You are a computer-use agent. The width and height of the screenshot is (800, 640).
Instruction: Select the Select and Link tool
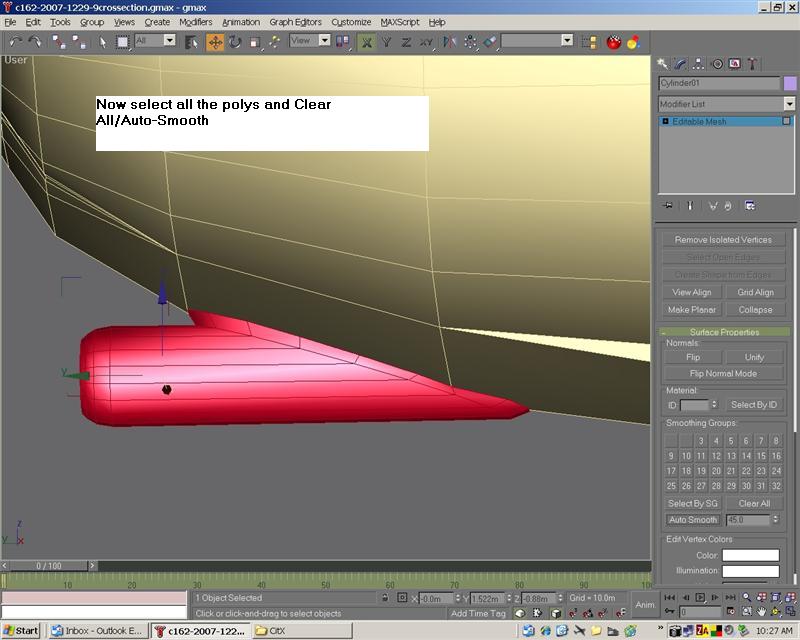pos(58,42)
